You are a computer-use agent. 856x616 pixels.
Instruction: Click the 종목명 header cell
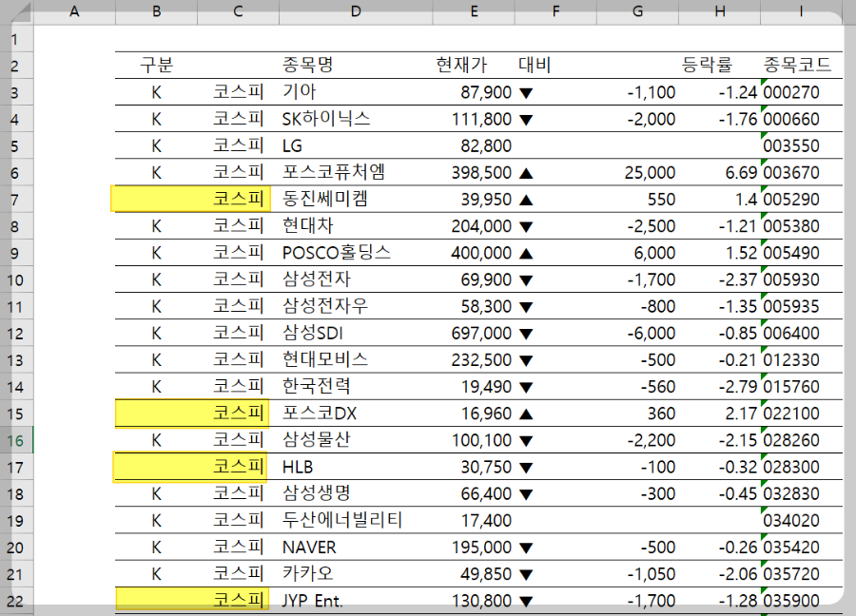tap(356, 66)
